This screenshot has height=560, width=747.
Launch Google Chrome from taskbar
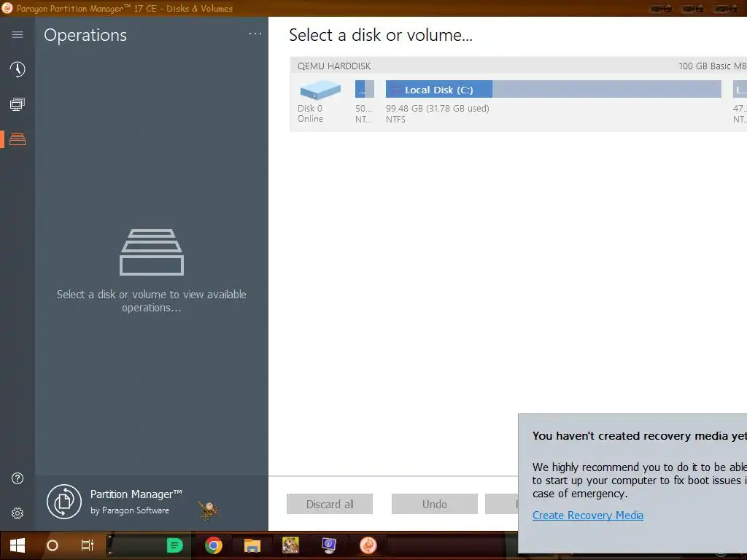pyautogui.click(x=214, y=545)
